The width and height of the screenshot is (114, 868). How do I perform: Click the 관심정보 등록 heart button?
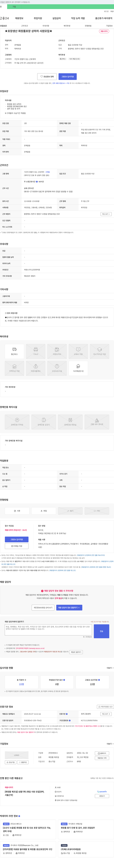tap(47, 76)
